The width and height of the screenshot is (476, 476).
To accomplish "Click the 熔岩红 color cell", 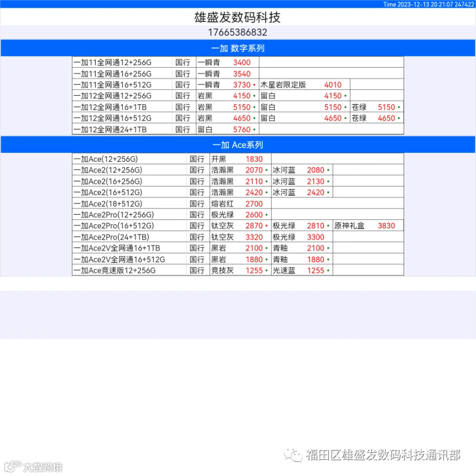I will point(222,204).
